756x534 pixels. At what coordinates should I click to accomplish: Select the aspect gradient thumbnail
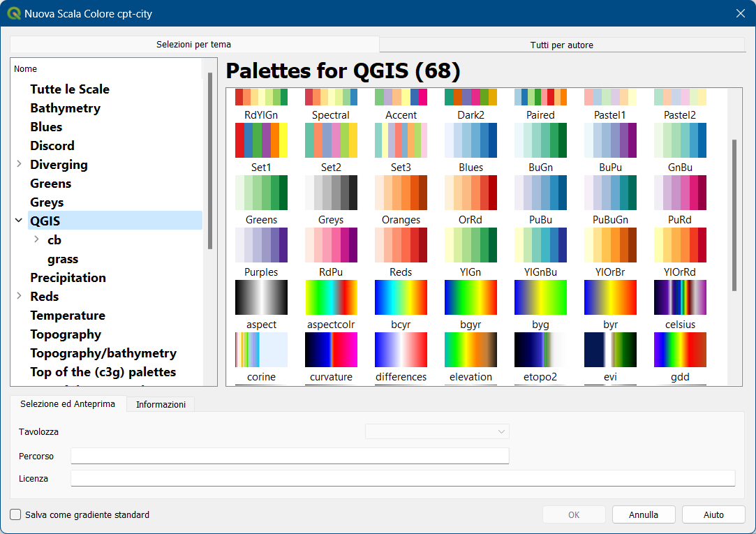(x=261, y=297)
